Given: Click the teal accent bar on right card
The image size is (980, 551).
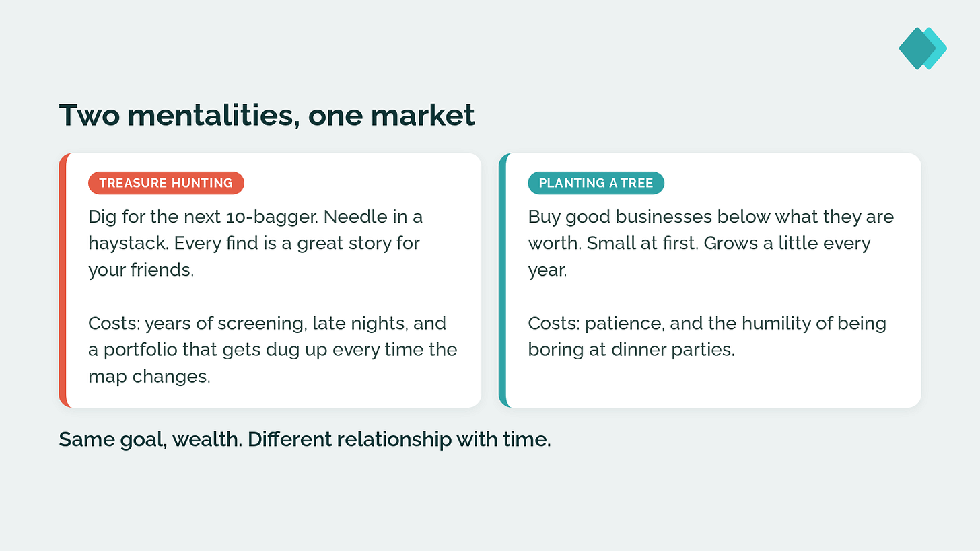Looking at the screenshot, I should pos(502,280).
